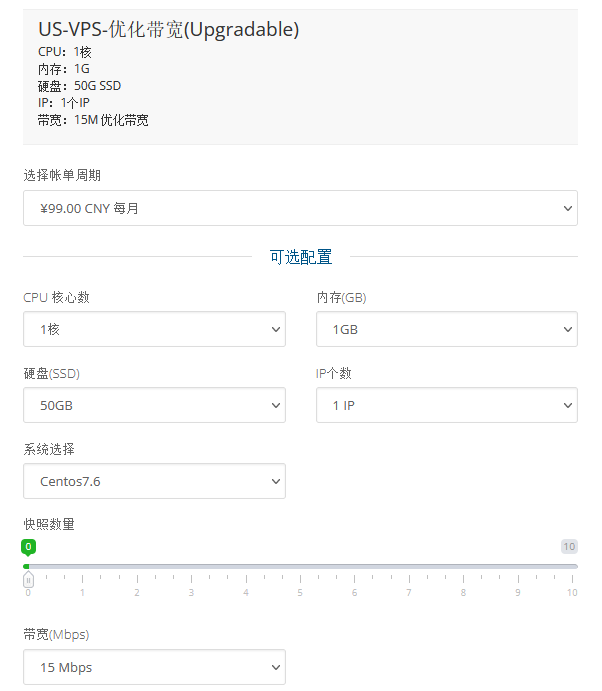This screenshot has width=602, height=691.
Task: Click the snapshot slider handle at 0
Action: (x=28, y=580)
